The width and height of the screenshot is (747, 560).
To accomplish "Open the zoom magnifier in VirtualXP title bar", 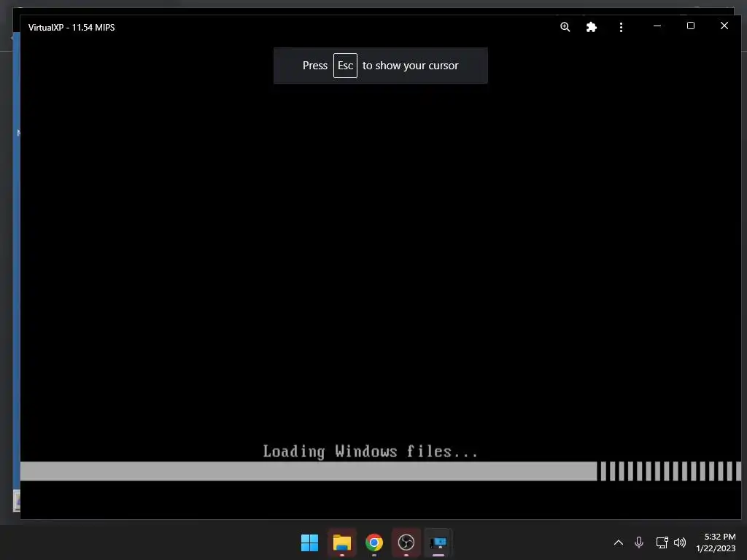I will click(x=565, y=27).
